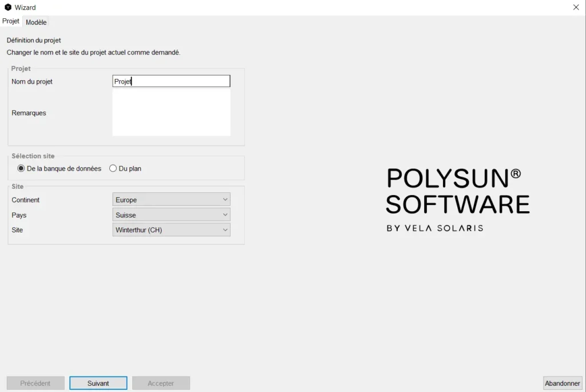Switch to the Modèle tab

36,22
